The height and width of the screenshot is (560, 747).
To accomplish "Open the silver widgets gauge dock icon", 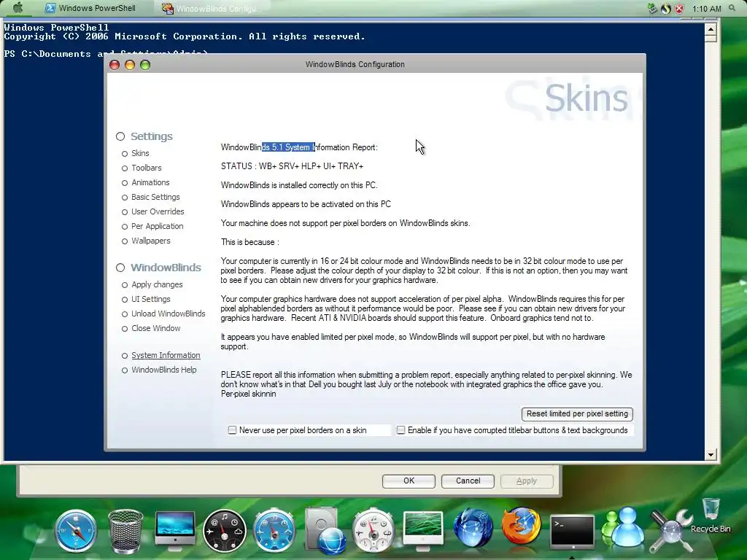I will [x=373, y=531].
